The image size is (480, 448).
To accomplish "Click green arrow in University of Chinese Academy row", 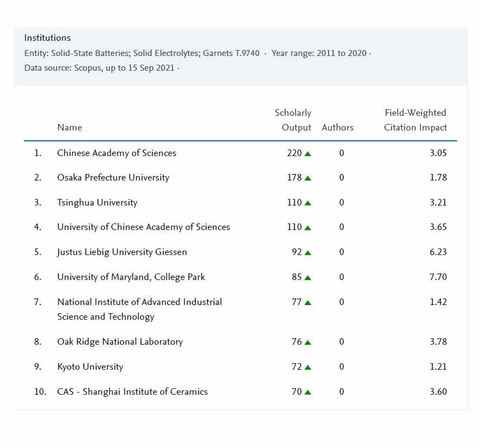I will [308, 227].
